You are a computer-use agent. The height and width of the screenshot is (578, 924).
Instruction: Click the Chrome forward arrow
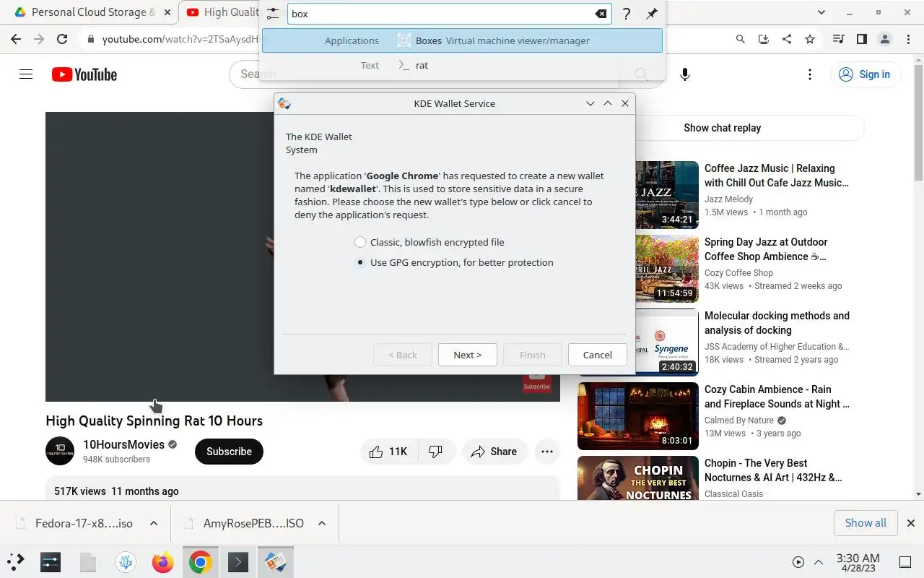pos(39,39)
